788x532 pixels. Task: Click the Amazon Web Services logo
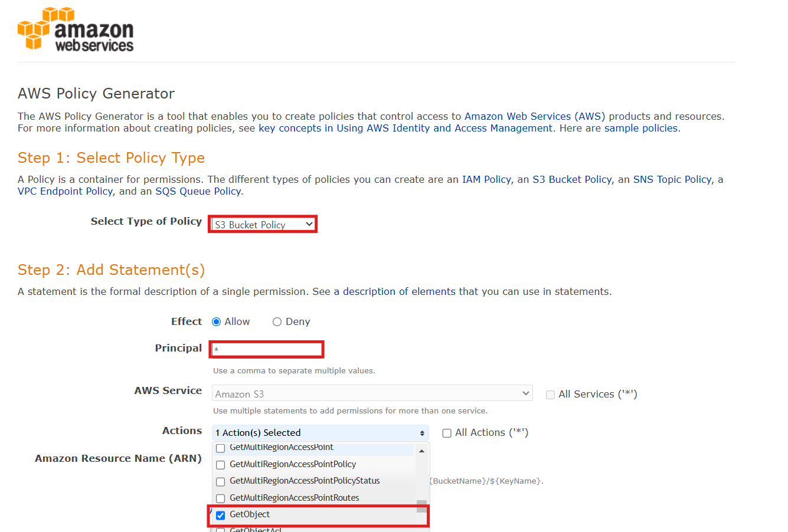point(76,29)
